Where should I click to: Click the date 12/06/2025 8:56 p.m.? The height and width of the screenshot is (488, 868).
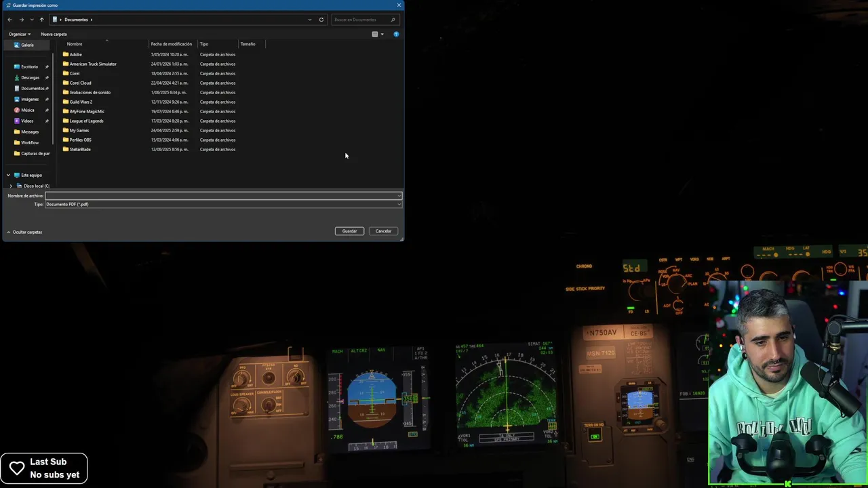point(170,149)
